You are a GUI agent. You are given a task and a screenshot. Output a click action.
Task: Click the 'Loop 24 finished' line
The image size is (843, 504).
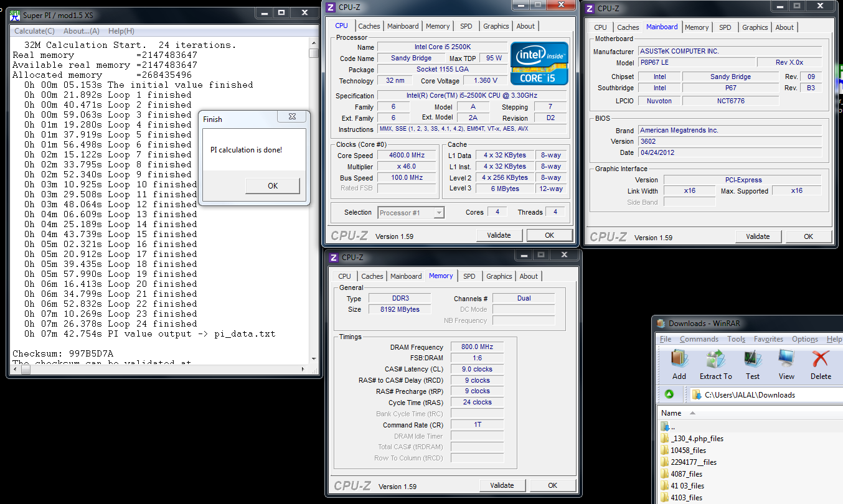pyautogui.click(x=111, y=324)
